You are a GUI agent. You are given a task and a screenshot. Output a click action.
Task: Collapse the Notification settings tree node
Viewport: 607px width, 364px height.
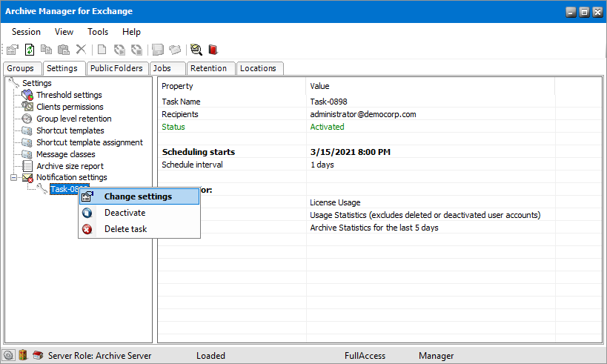click(14, 177)
